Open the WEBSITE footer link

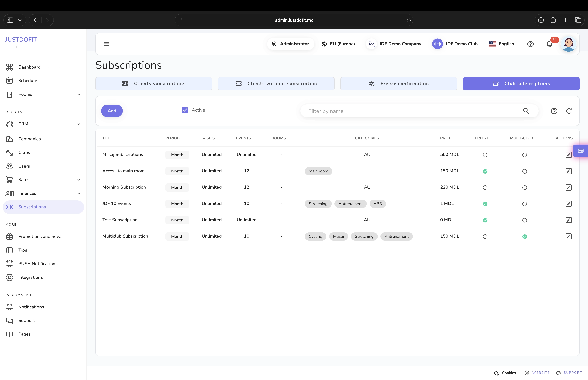[537, 373]
